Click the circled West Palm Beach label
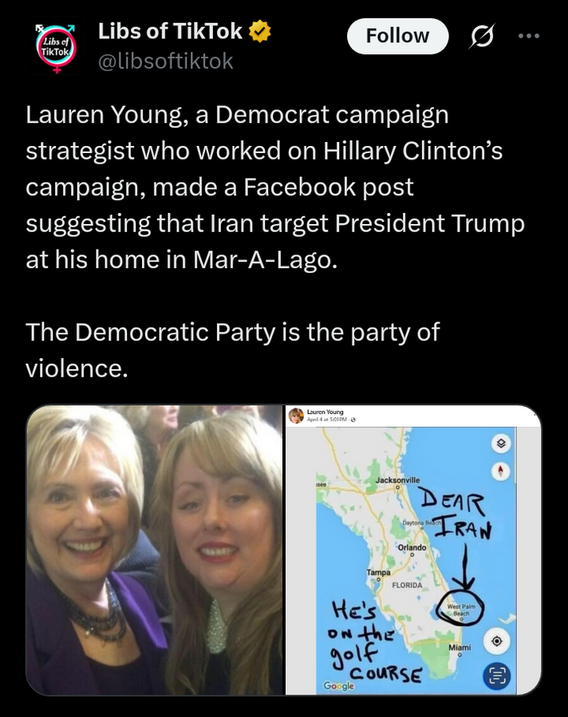The width and height of the screenshot is (568, 717). (461, 609)
